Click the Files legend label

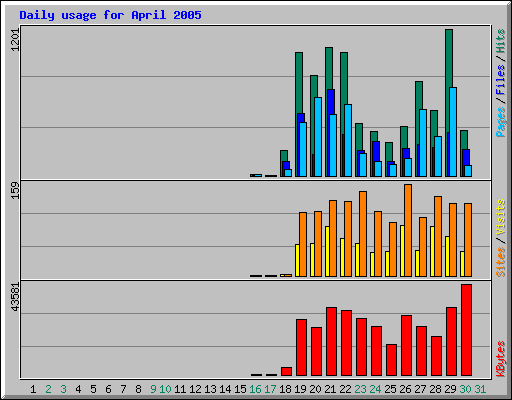tap(500, 80)
